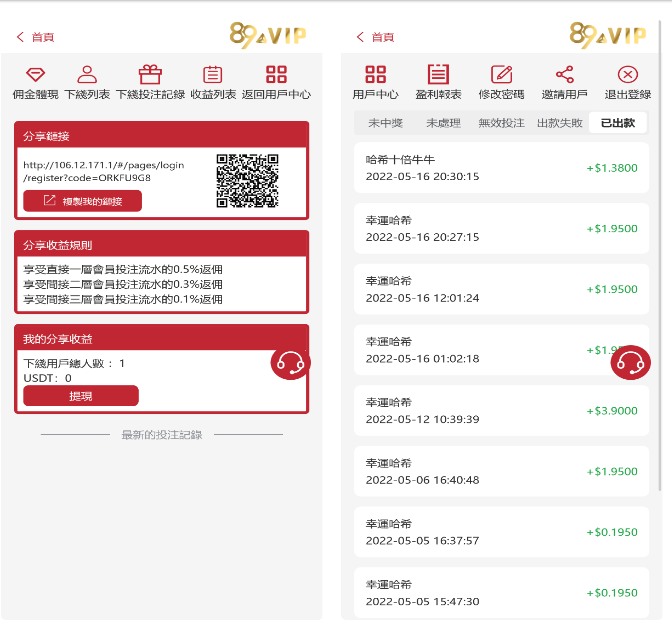Open 收益列表 list icon
672x629 pixels.
pyautogui.click(x=212, y=75)
